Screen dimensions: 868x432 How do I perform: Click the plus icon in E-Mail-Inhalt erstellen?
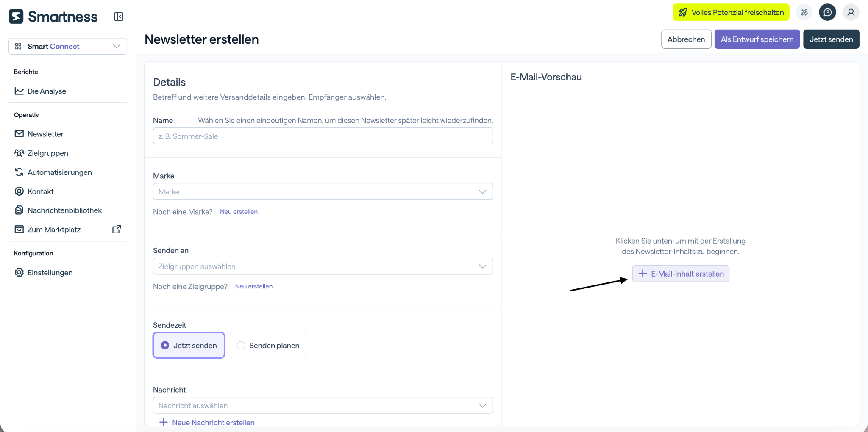[x=643, y=274]
